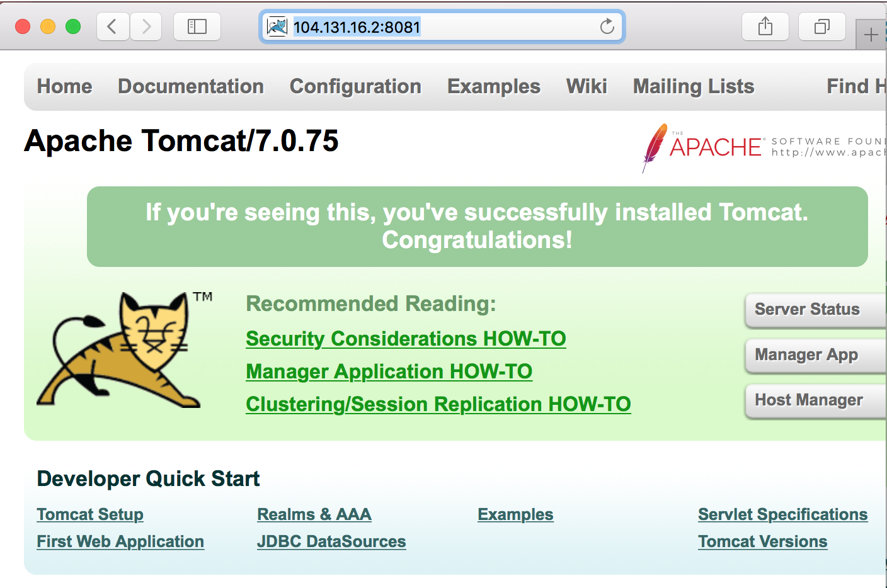Click the Apache Tomcat/7.0.75 heading
This screenshot has height=588, width=887.
[x=181, y=140]
